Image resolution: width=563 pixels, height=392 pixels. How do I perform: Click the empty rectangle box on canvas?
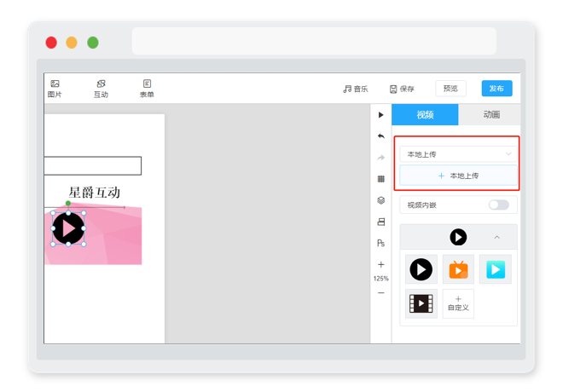tap(93, 165)
